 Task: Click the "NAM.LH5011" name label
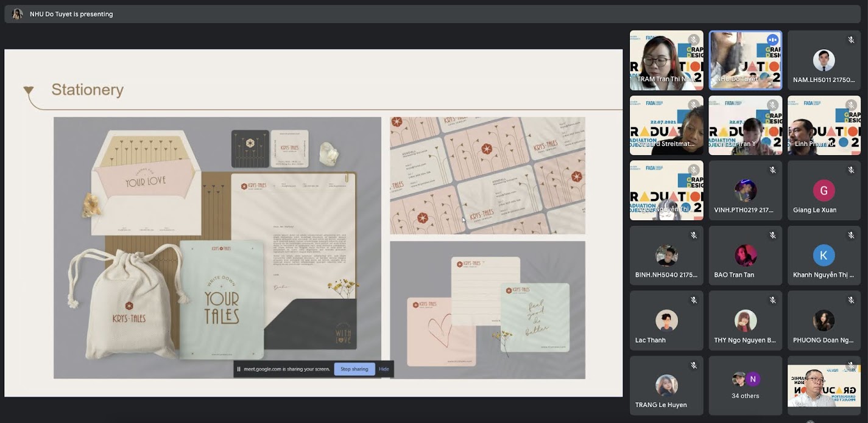824,80
